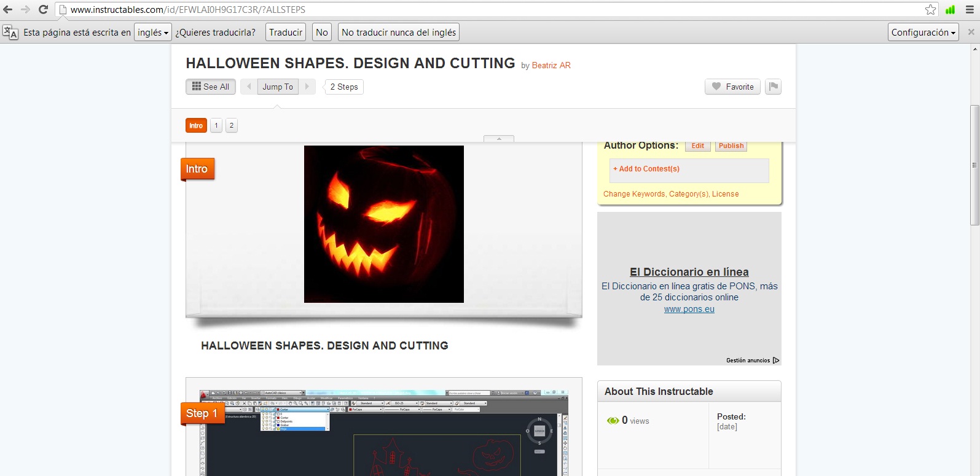
Task: Click the orange Step 1 label badge
Action: pyautogui.click(x=202, y=413)
